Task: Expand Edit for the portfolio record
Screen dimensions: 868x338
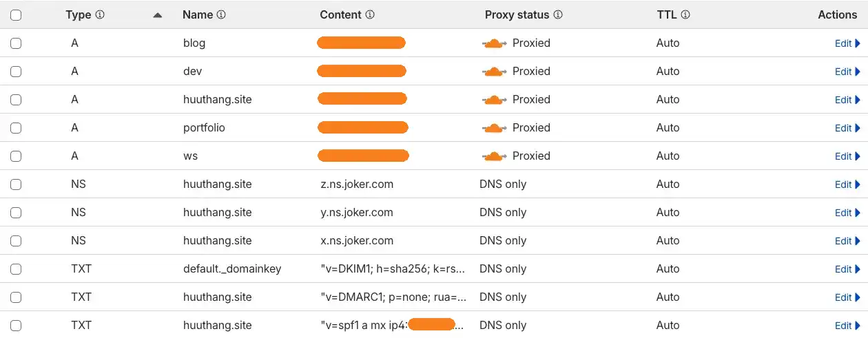Action: 847,128
